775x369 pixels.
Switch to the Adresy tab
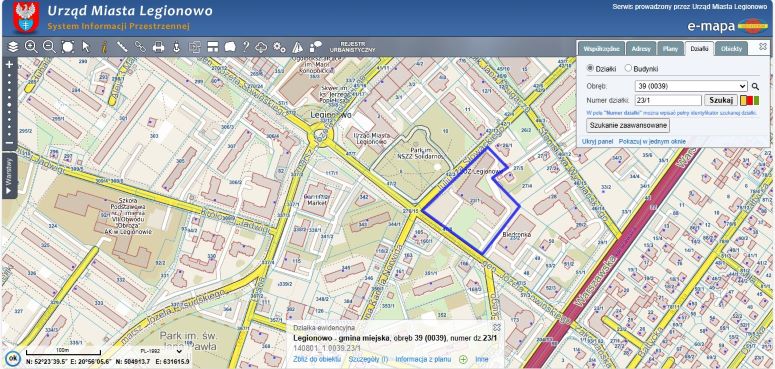click(x=641, y=49)
